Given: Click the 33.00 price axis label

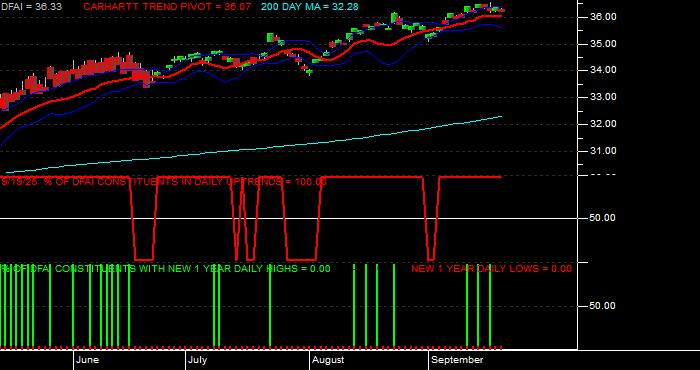Looking at the screenshot, I should (x=603, y=97).
